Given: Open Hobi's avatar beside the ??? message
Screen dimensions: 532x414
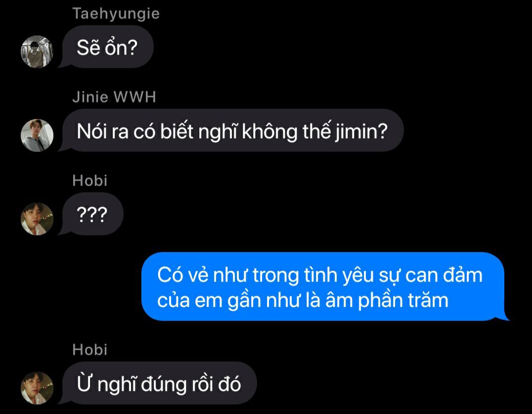Looking at the screenshot, I should coord(37,219).
